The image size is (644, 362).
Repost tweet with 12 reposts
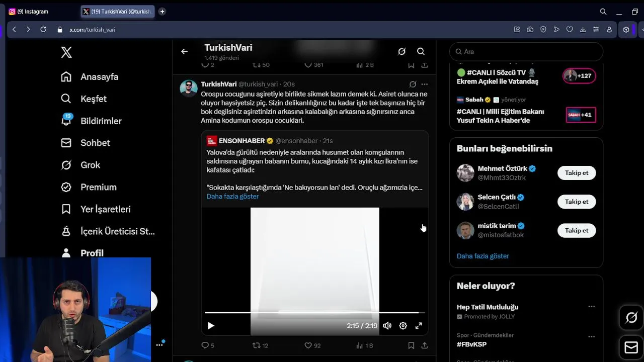click(260, 345)
